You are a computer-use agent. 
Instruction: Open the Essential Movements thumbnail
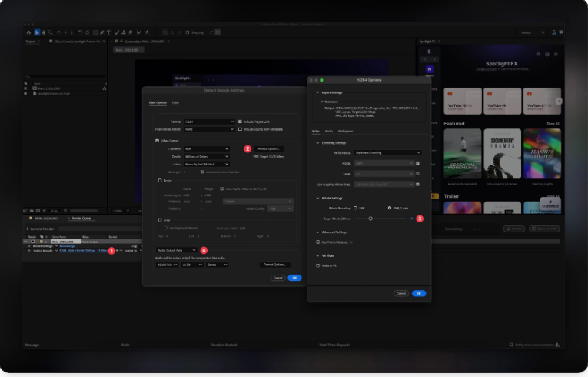tap(463, 154)
